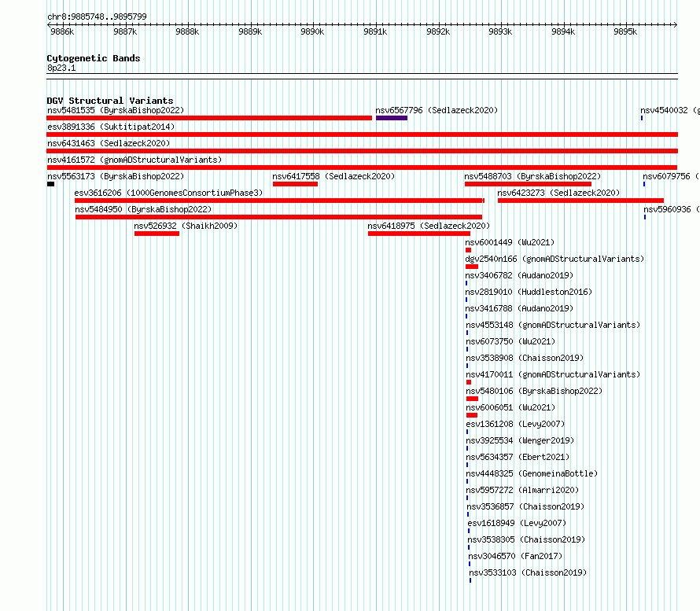Screen dimensions: 700x611
Task: Select the red bar under nsv6423273
Action: 580,201
